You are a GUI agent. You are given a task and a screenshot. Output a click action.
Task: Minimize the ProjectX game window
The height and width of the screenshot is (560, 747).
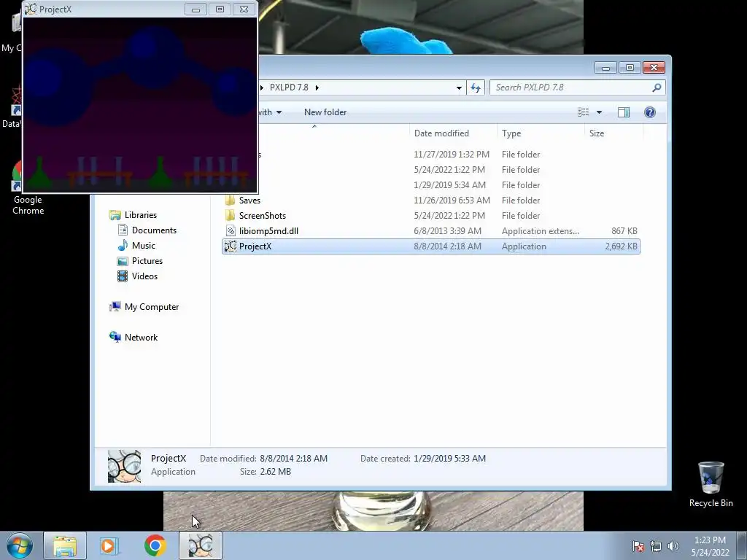click(x=196, y=9)
